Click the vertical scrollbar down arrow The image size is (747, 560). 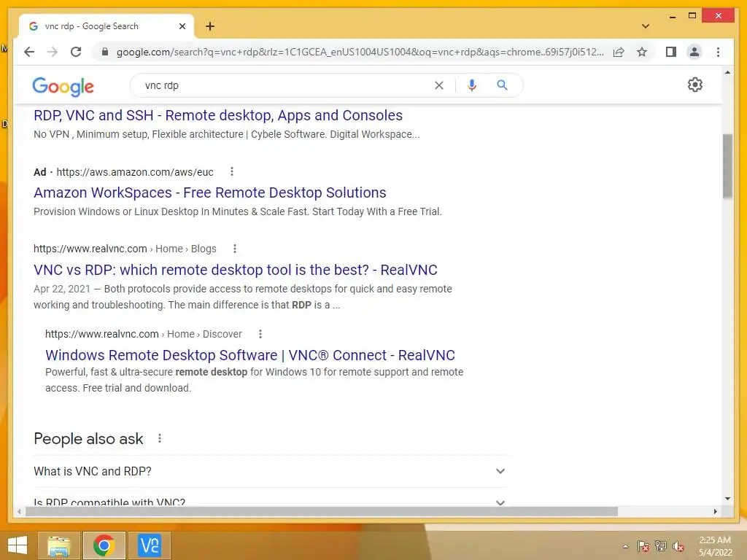pos(727,499)
